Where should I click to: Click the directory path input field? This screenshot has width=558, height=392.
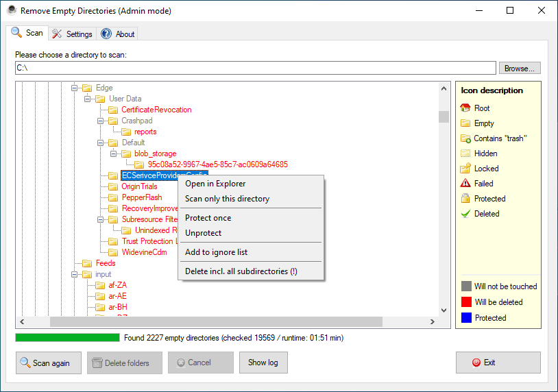[256, 68]
